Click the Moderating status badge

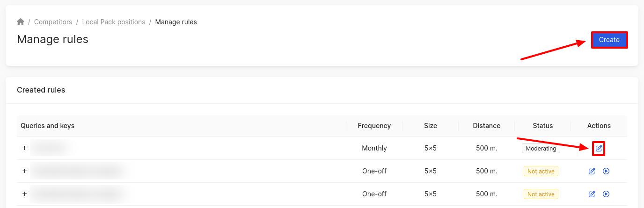541,149
